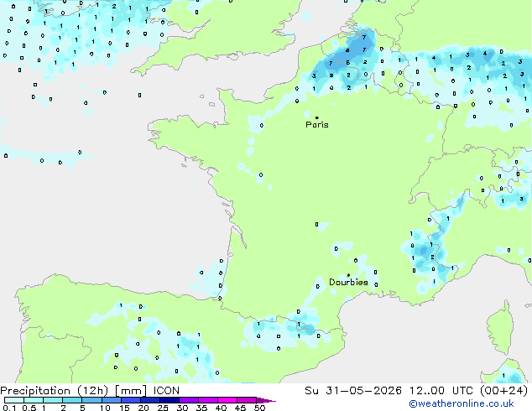
Task: Click the ICON model name label
Action: pos(166,391)
